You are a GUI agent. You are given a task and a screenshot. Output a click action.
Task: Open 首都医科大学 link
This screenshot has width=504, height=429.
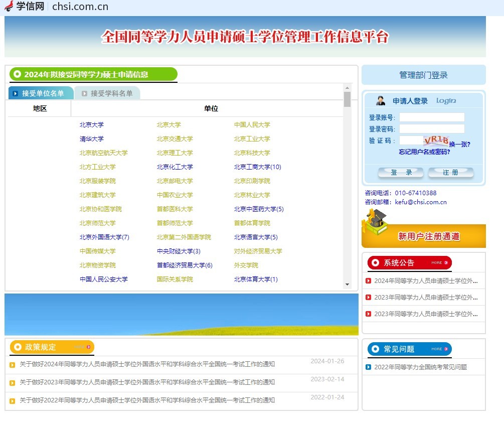175,209
